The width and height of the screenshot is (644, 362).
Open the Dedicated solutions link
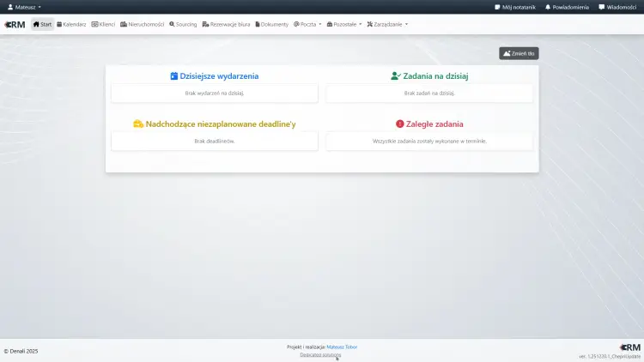pos(320,354)
